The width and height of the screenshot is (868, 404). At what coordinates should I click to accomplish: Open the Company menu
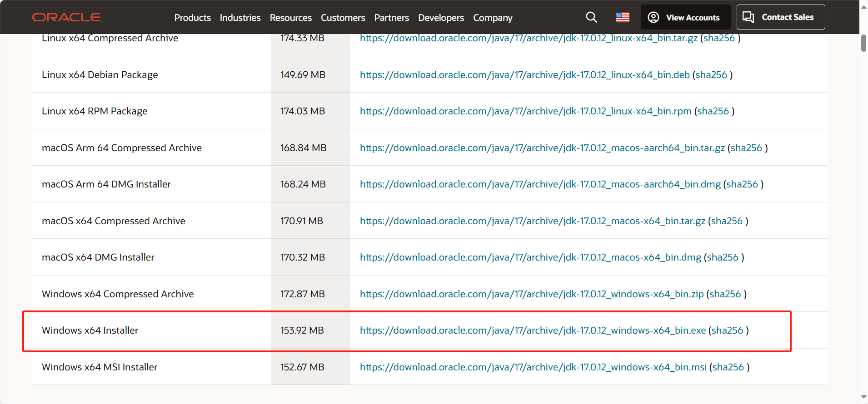coord(493,18)
